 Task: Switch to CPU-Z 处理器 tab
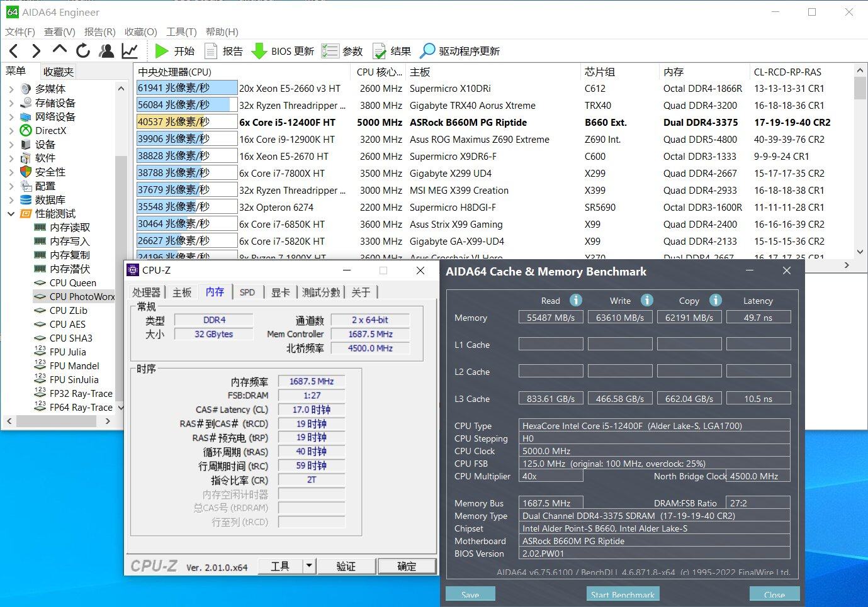[x=147, y=292]
